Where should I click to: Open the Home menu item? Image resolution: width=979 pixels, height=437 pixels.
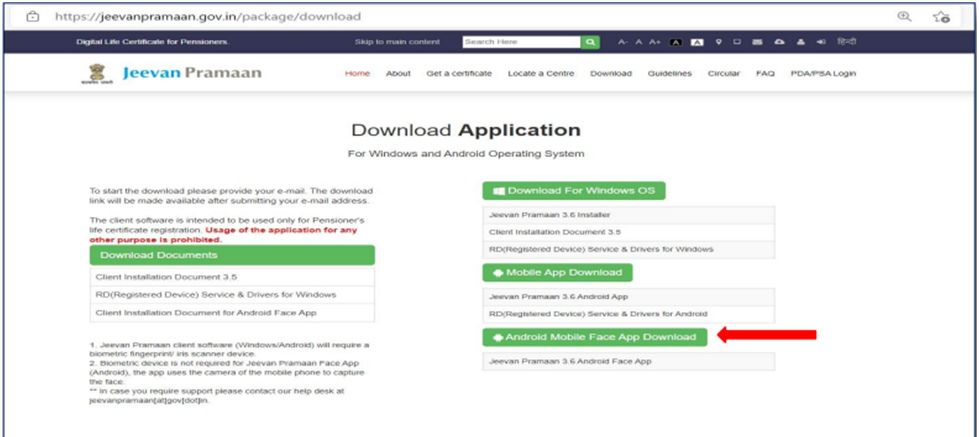tap(357, 73)
